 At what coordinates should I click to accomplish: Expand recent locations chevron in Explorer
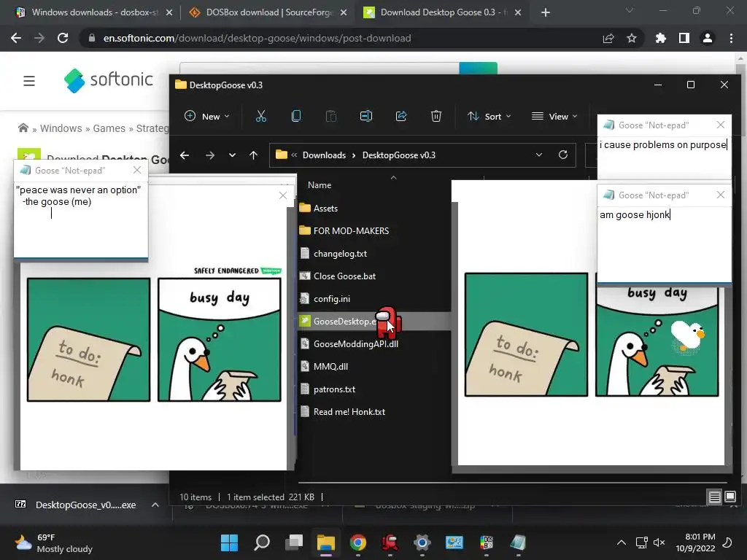[x=232, y=155]
